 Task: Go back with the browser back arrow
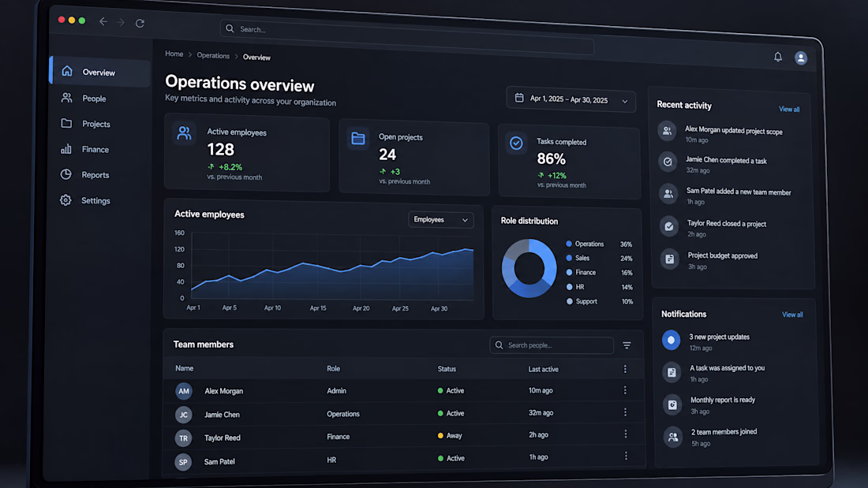103,21
